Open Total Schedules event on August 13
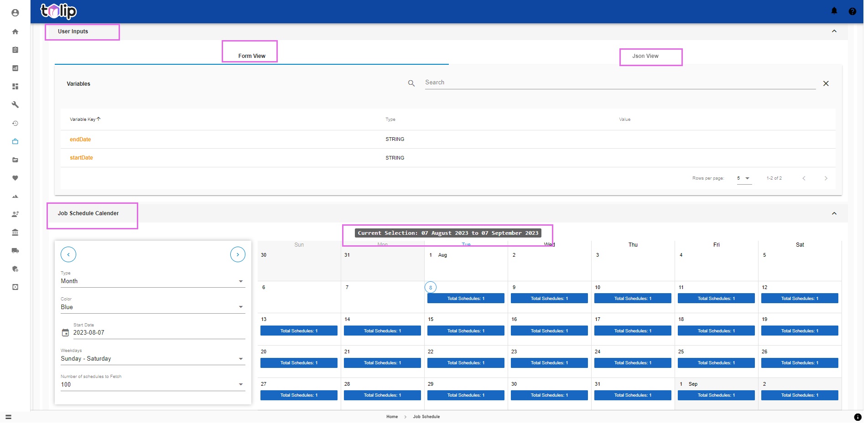The width and height of the screenshot is (868, 424). (299, 331)
